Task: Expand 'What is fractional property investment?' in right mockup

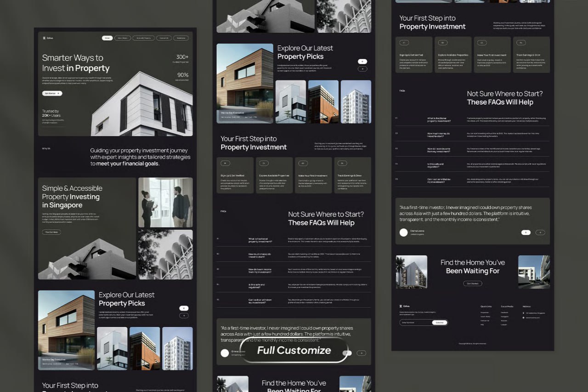Action: pyautogui.click(x=472, y=119)
